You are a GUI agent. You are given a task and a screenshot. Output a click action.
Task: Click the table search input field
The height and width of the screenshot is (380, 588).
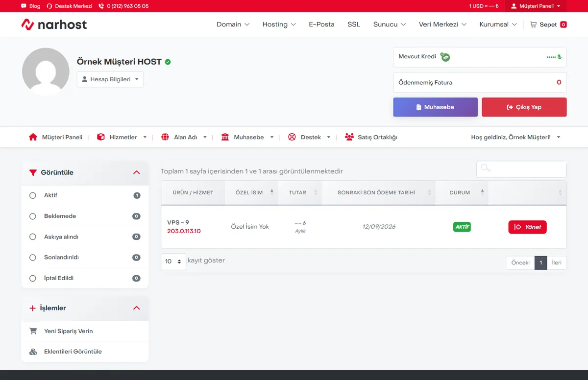click(521, 169)
